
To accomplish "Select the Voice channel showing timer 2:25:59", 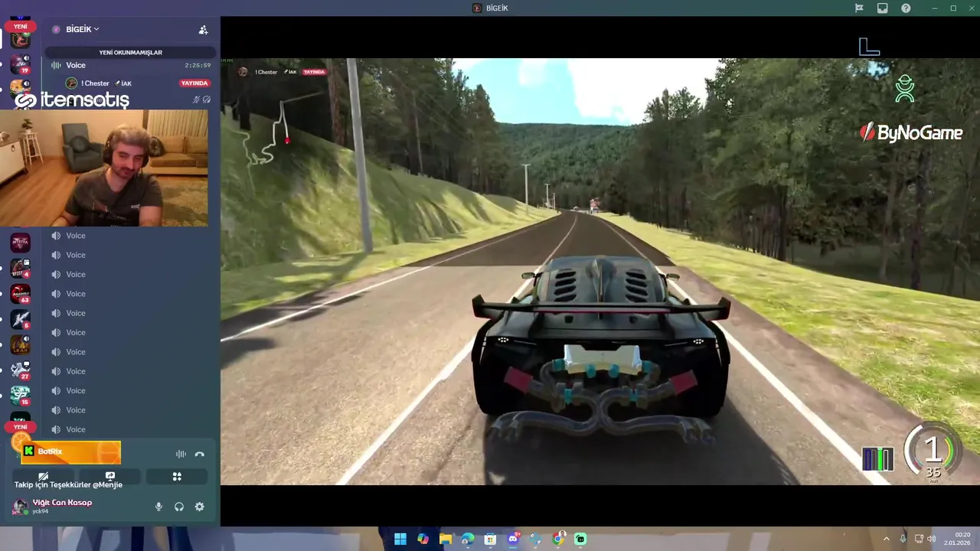I will pyautogui.click(x=130, y=65).
